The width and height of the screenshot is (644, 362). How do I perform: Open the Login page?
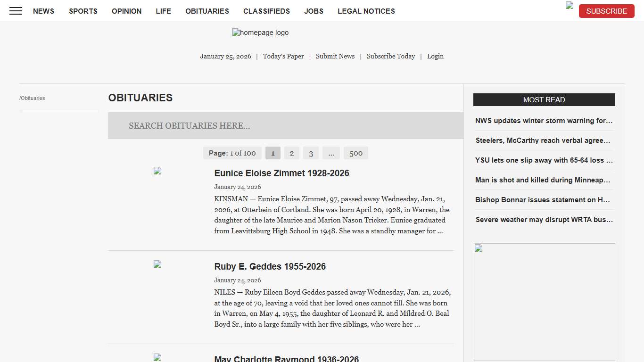[435, 56]
